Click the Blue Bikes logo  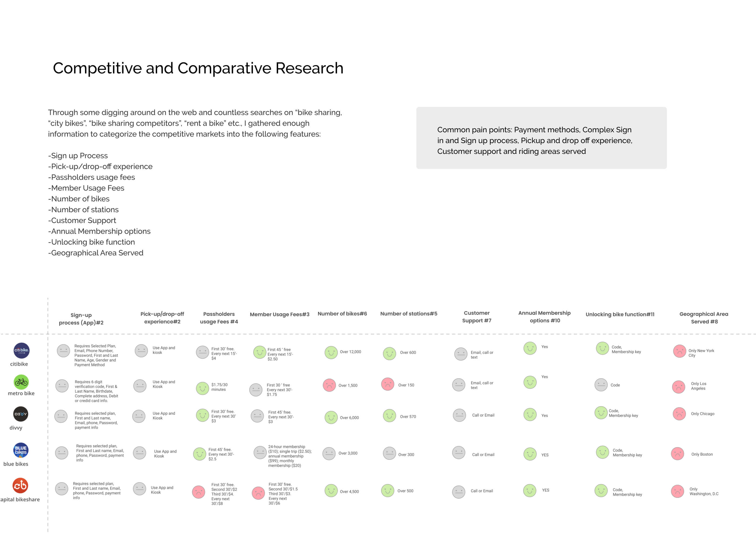point(21,450)
